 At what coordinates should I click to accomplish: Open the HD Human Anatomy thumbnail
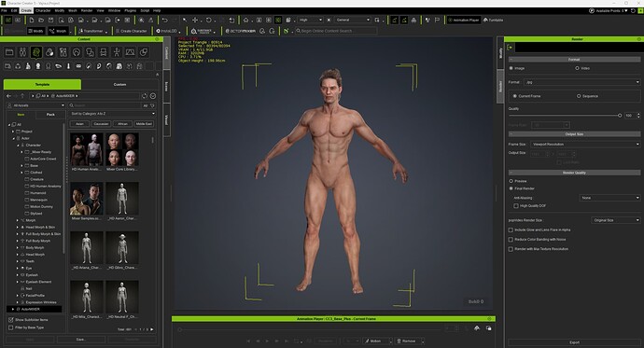coord(87,149)
